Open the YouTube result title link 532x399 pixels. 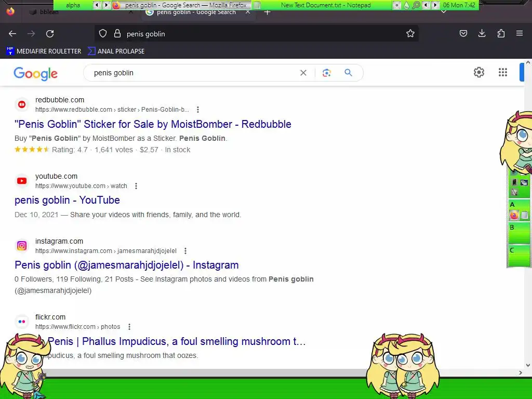67,200
